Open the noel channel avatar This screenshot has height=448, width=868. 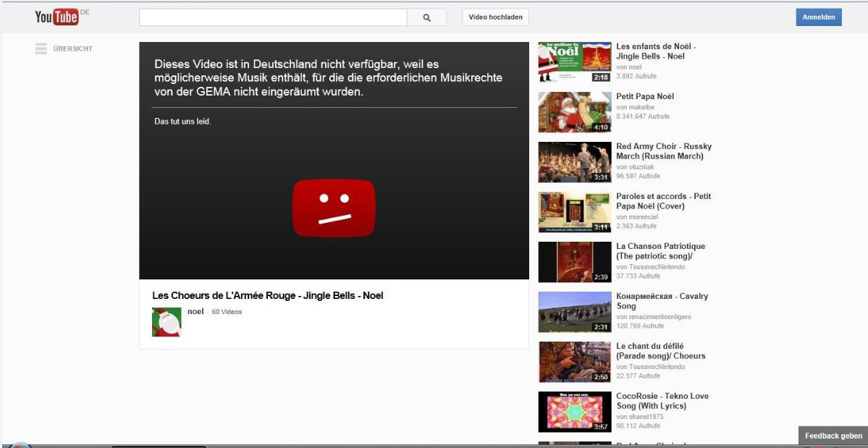coord(167,322)
